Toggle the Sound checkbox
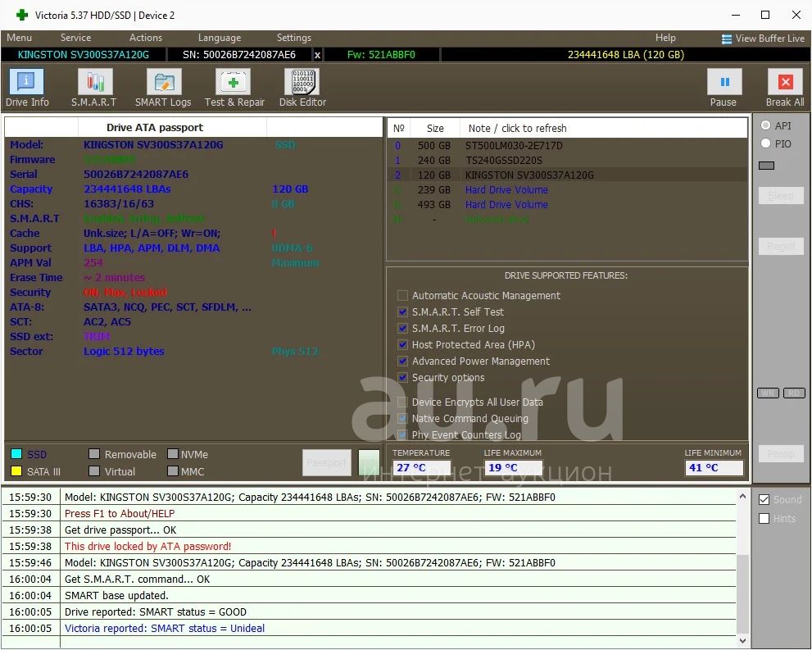812x650 pixels. 764,500
